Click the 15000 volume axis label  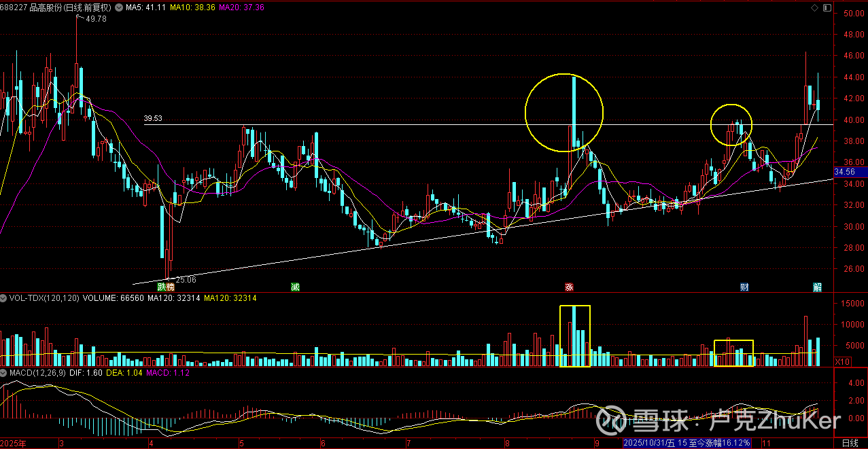(853, 304)
